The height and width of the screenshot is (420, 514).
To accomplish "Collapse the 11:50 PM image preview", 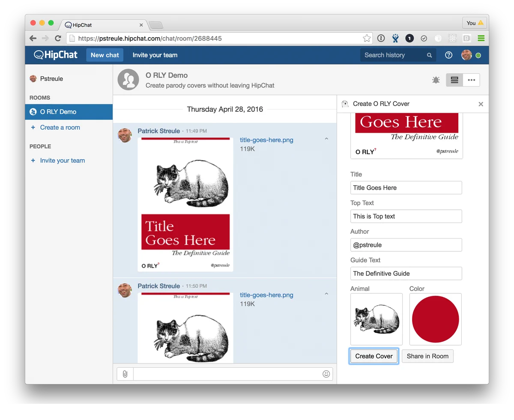I will click(x=326, y=294).
